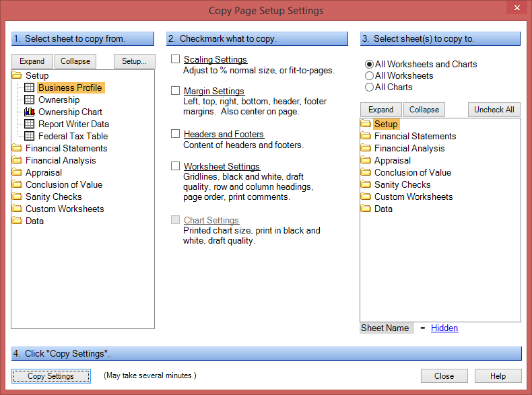This screenshot has width=532, height=395.
Task: Select the Federal Tax Table sheet label
Action: tap(73, 136)
